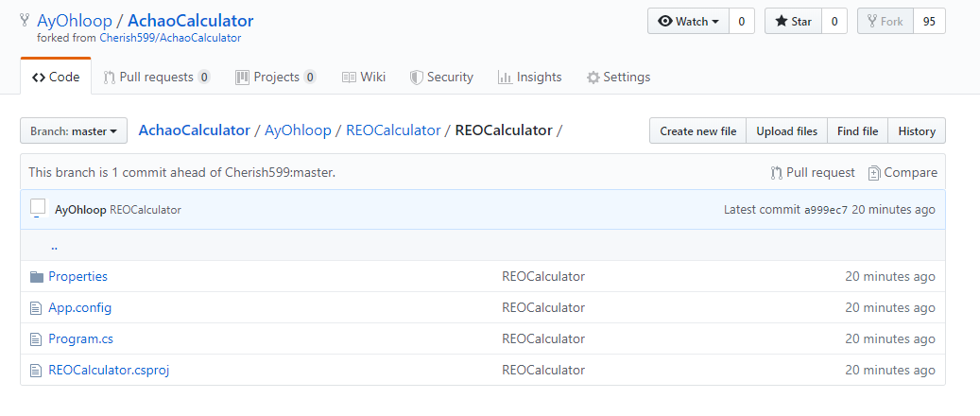The width and height of the screenshot is (980, 416).
Task: Click the Wiki book icon
Action: (349, 78)
